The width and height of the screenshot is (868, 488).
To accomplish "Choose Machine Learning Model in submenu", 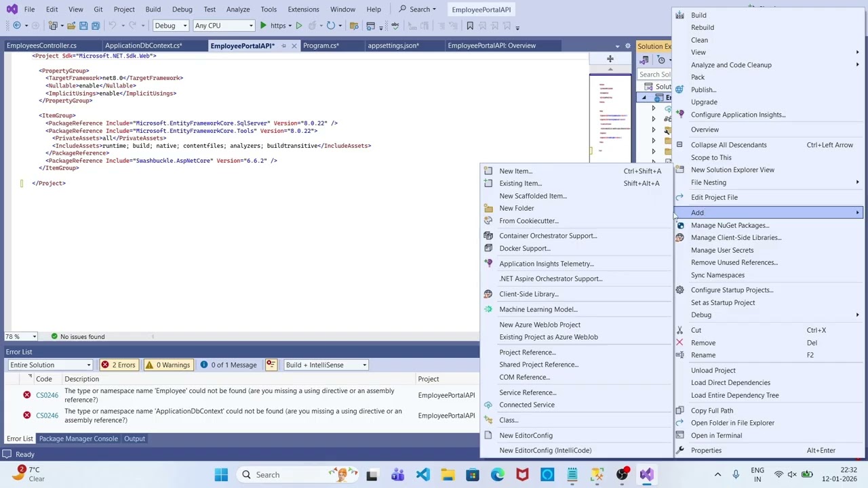I will tap(538, 309).
